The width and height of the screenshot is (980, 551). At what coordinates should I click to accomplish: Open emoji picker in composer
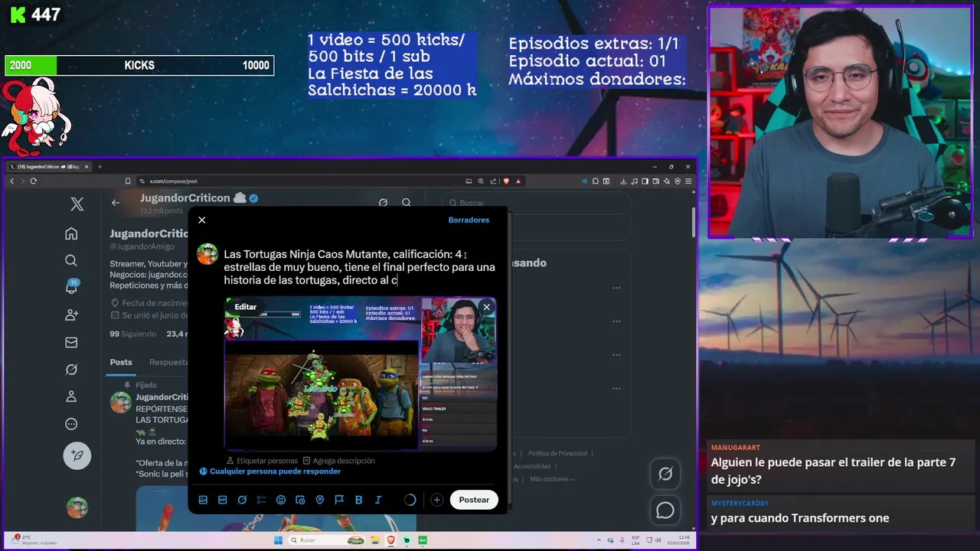tap(281, 500)
